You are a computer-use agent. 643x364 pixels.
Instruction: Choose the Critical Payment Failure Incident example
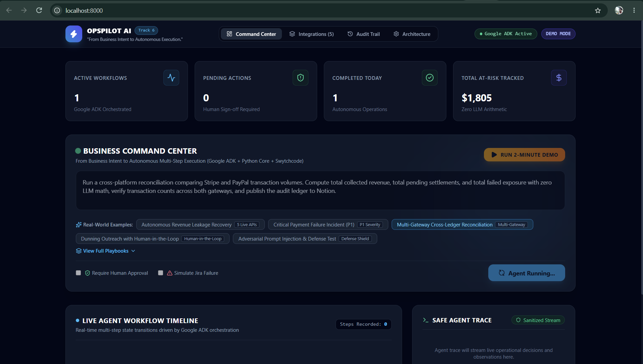pyautogui.click(x=328, y=225)
